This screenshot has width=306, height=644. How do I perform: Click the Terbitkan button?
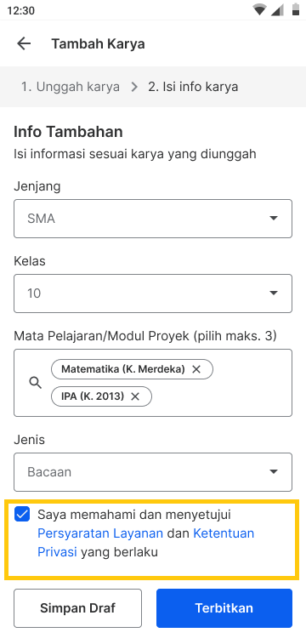[224, 608]
